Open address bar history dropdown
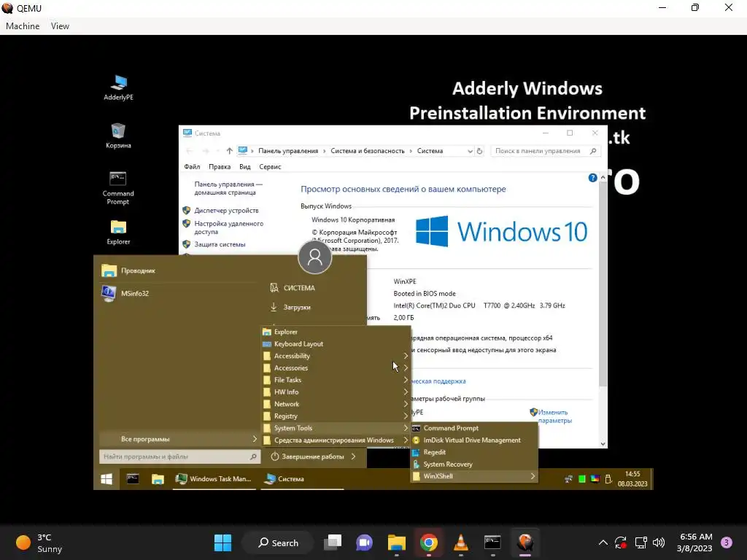 coord(470,151)
